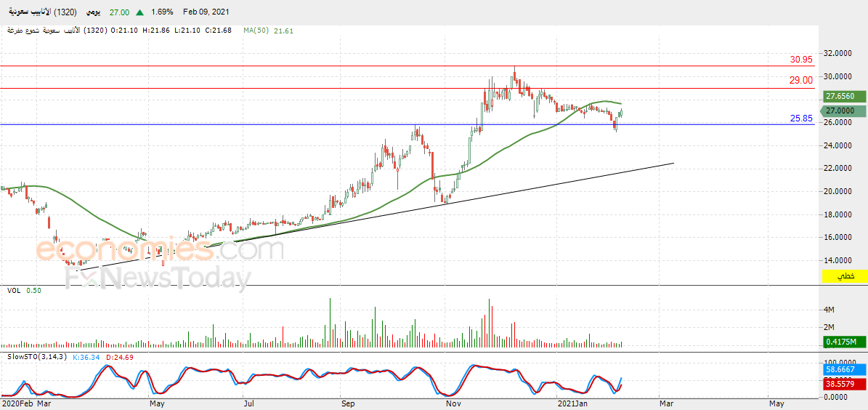
Task: Click the Nov date axis label
Action: coord(454,405)
